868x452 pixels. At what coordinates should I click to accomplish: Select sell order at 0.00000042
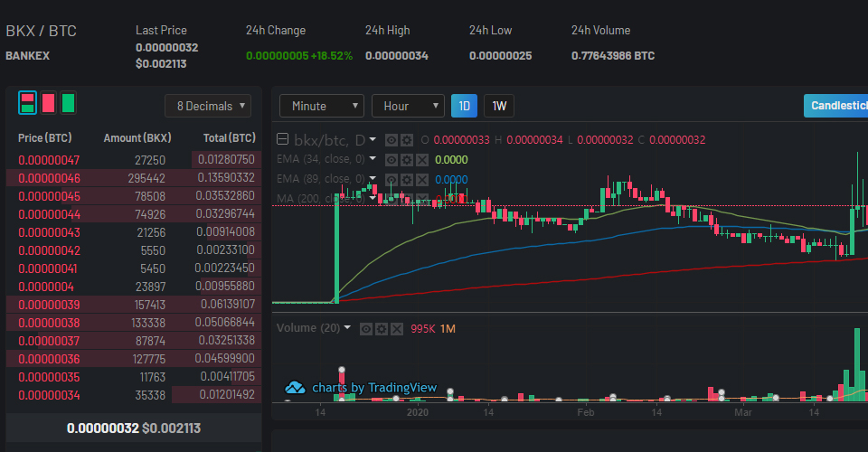click(134, 250)
